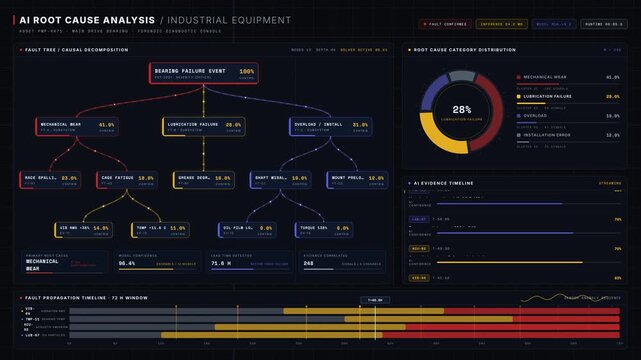Click the AI Evidence Timeline header
641x360 pixels.
[x=443, y=183]
